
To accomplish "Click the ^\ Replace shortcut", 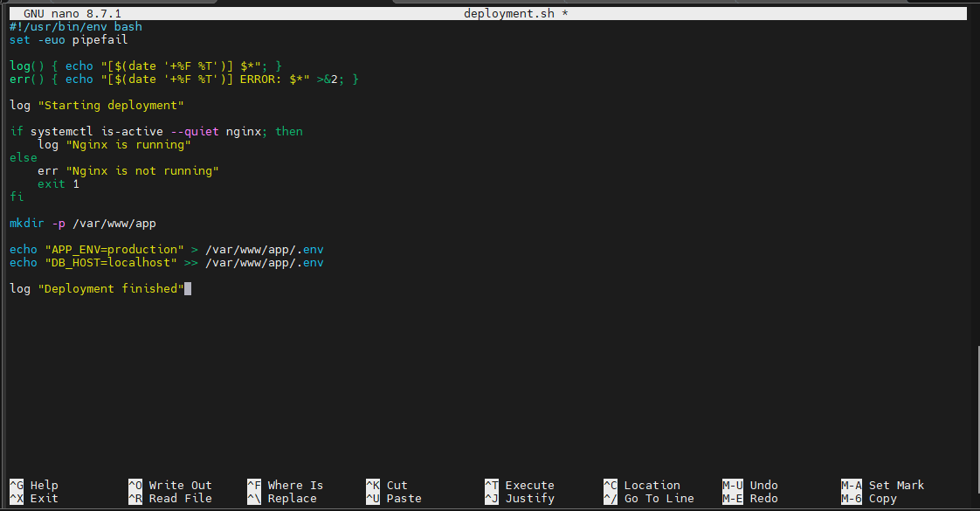I will (x=282, y=499).
